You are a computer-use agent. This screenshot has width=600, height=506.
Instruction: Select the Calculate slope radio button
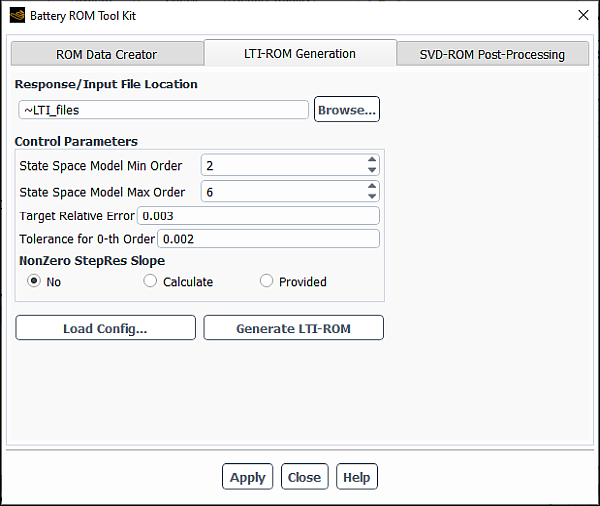[150, 281]
